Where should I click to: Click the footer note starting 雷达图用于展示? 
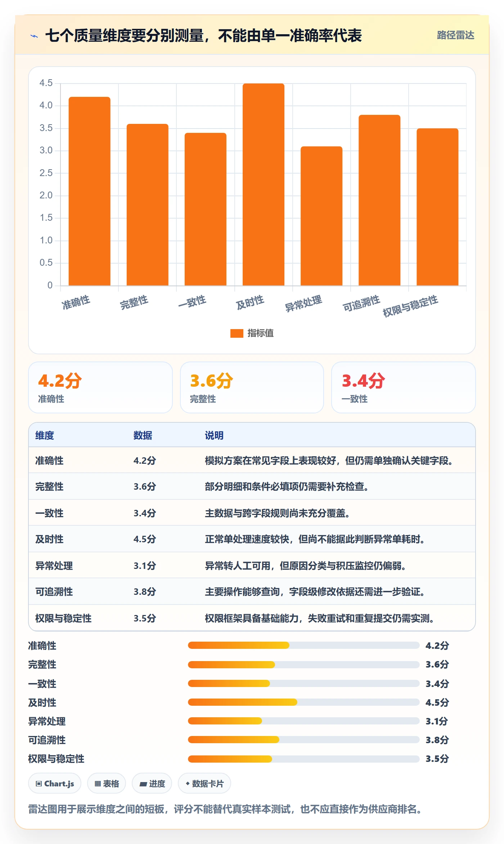(x=225, y=809)
